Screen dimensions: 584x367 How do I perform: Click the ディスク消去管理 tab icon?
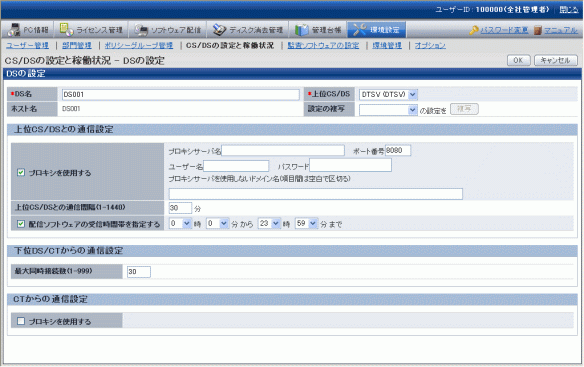219,30
